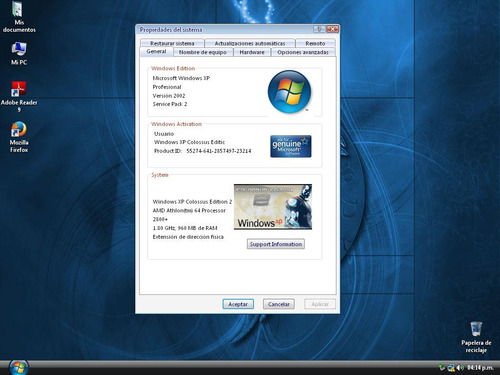
Task: Click the Windows logo orb in dialog
Action: click(x=289, y=92)
